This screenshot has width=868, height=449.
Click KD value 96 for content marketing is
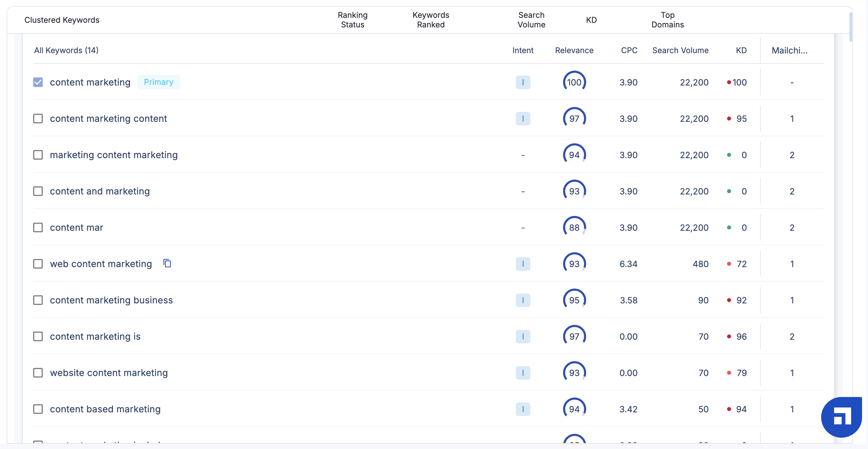[x=742, y=337]
